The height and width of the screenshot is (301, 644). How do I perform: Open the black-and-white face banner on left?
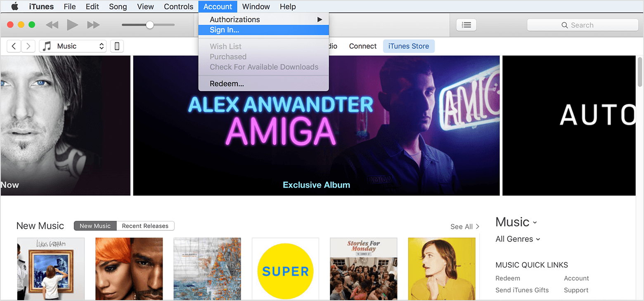(65, 126)
